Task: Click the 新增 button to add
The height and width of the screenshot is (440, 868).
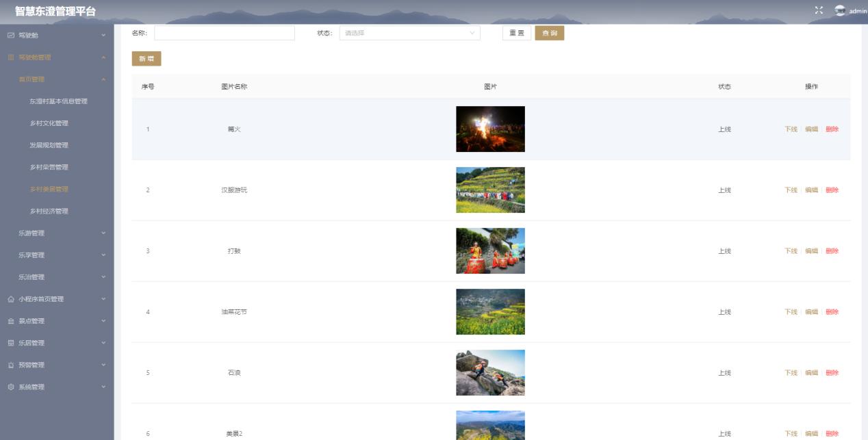Action: (x=146, y=59)
